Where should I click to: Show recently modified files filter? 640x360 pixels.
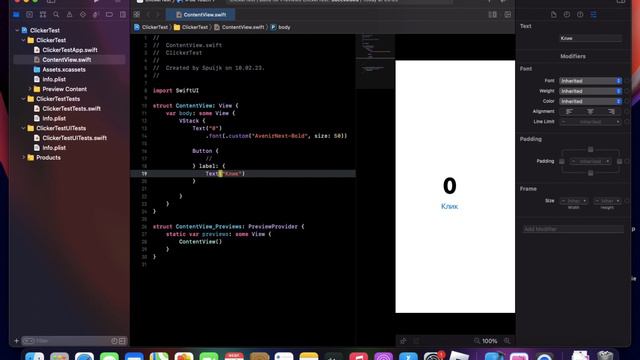(114, 341)
